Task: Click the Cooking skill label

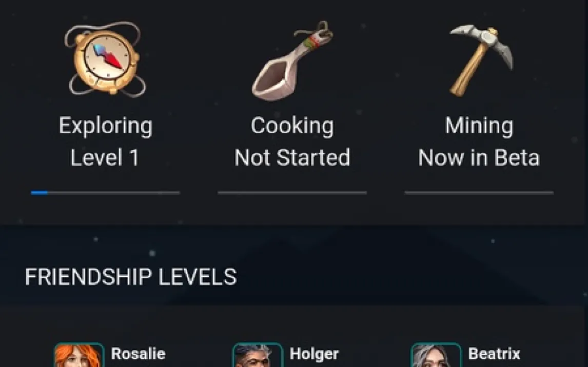Action: [x=292, y=126]
